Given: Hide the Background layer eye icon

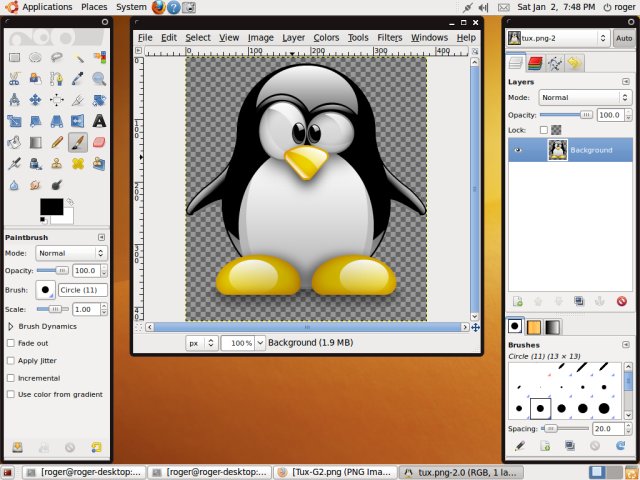Looking at the screenshot, I should pos(518,150).
